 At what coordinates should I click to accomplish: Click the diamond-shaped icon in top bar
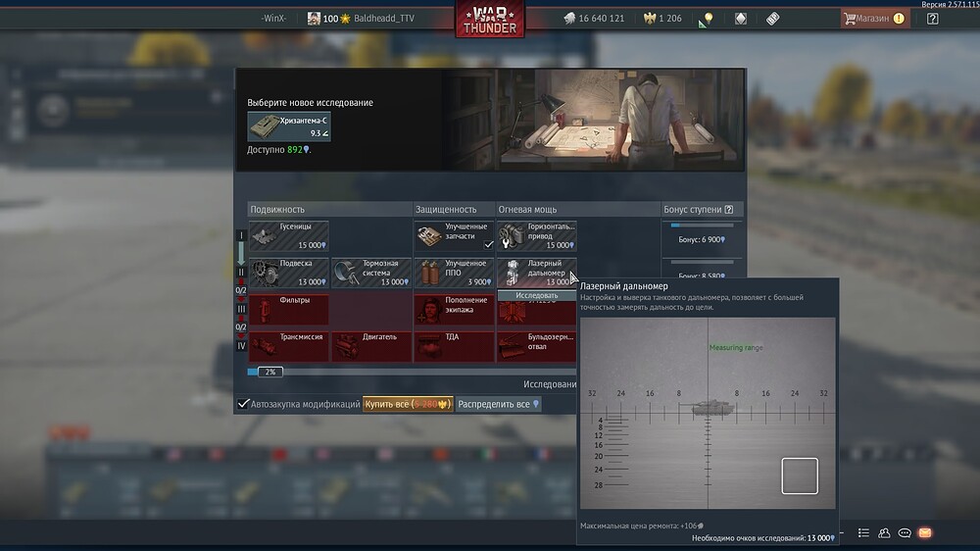point(741,19)
